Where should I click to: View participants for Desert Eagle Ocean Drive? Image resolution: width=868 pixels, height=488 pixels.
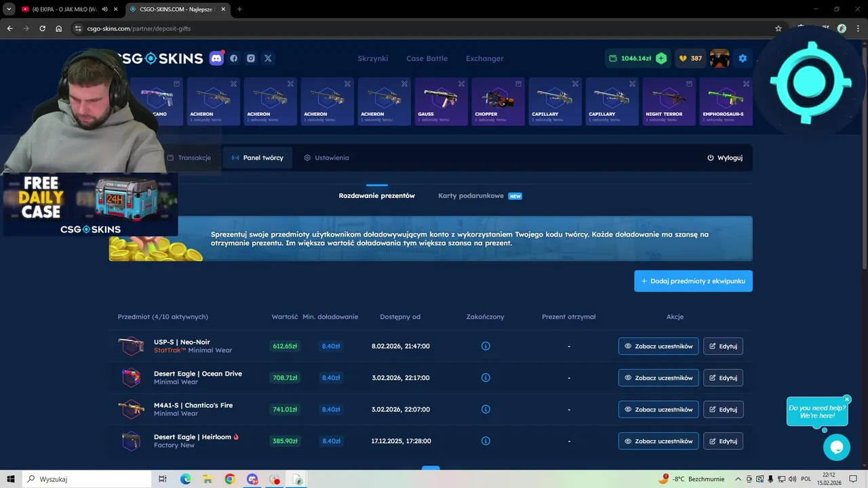pos(658,378)
